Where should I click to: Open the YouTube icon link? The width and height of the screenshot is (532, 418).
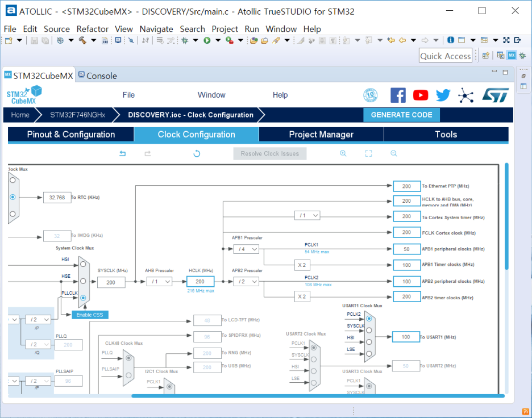point(421,95)
